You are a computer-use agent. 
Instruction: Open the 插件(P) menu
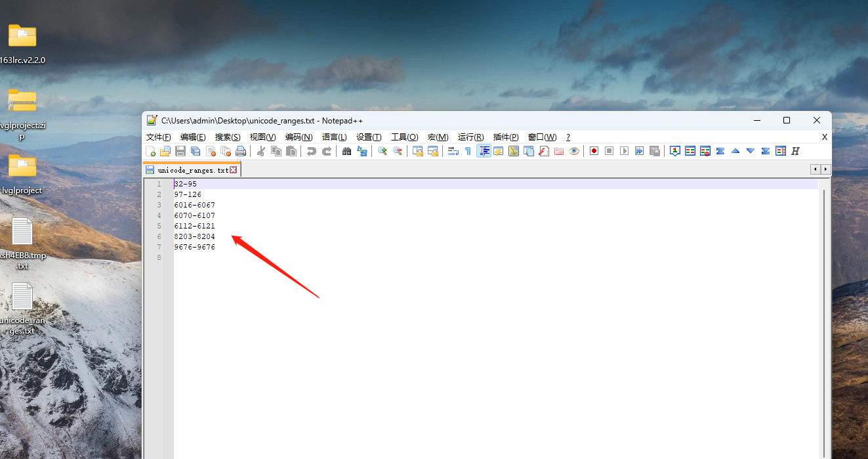pyautogui.click(x=506, y=137)
